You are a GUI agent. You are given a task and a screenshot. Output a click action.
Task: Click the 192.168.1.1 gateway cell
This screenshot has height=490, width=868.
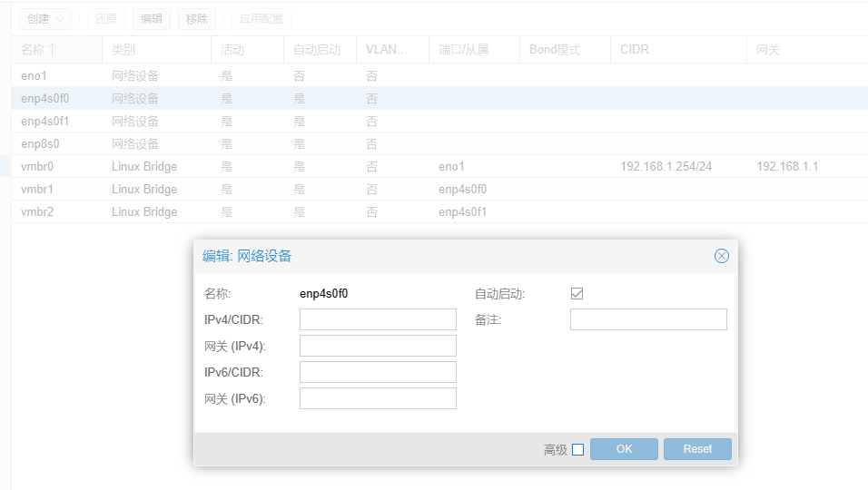787,166
